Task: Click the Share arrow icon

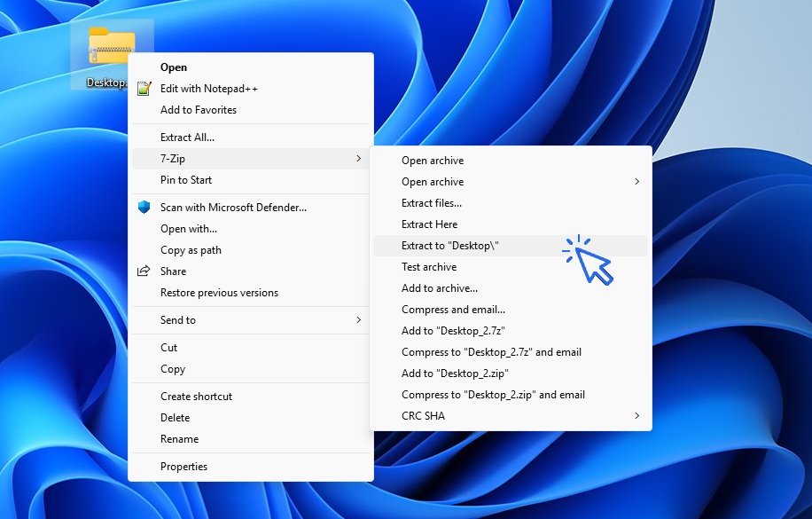Action: 144,271
